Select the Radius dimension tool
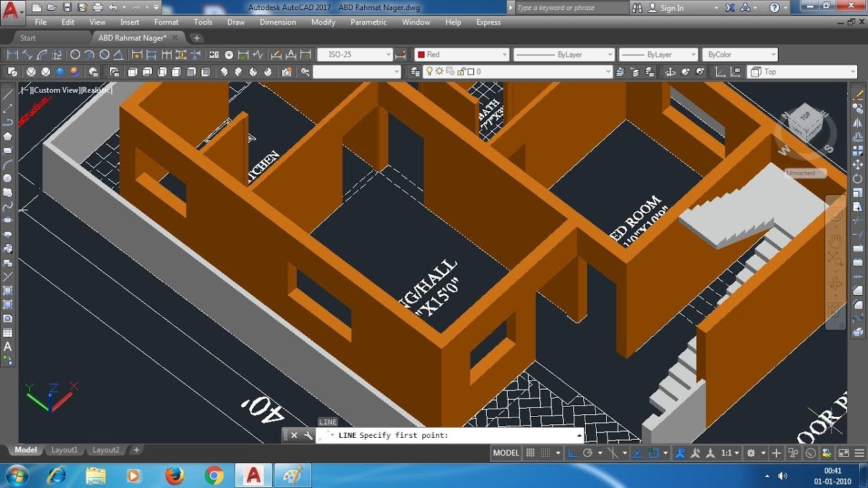The height and width of the screenshot is (488, 868). (75, 54)
